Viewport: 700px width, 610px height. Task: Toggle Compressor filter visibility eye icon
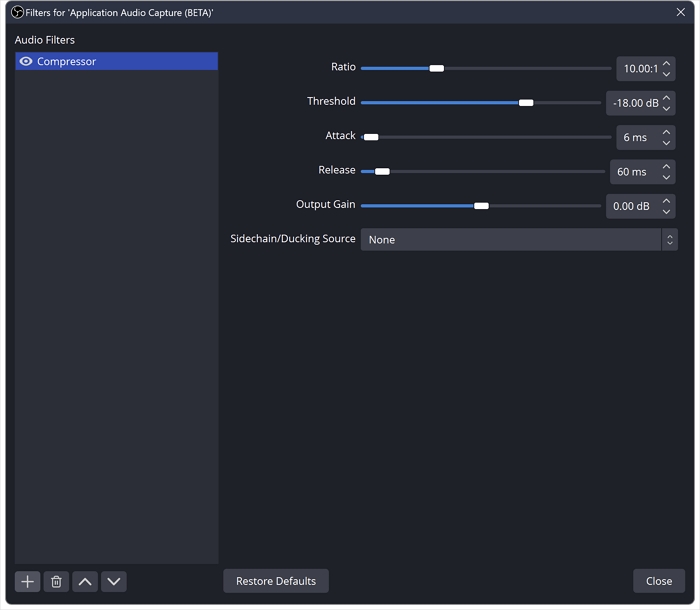point(26,62)
